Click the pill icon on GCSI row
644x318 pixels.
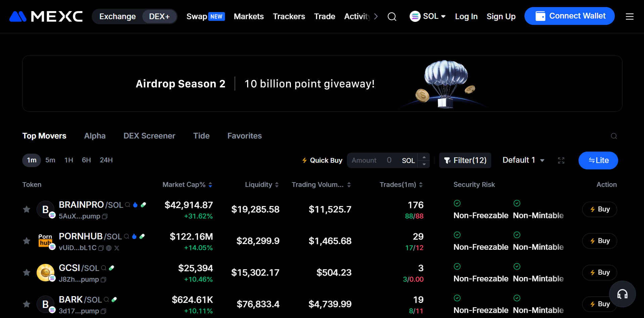(x=112, y=268)
